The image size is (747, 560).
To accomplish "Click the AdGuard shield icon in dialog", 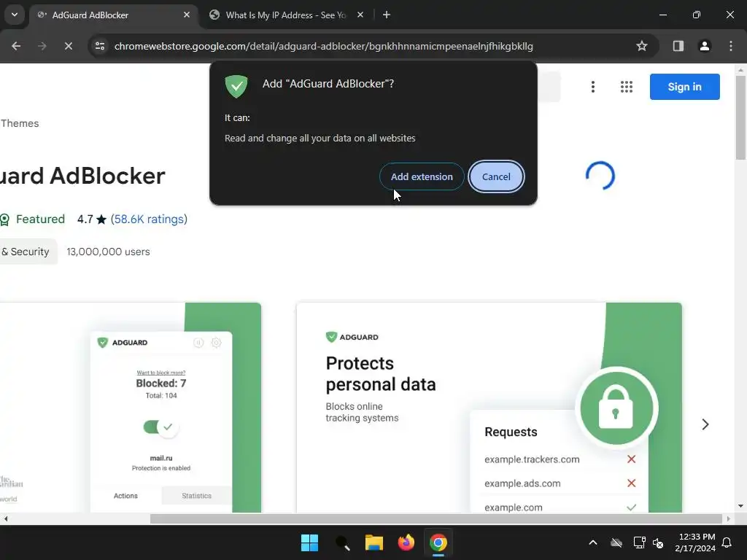I will click(236, 86).
